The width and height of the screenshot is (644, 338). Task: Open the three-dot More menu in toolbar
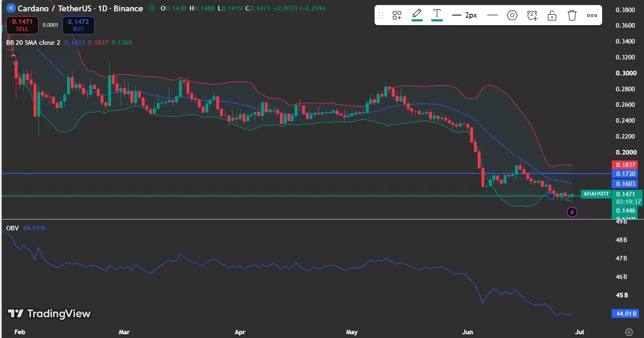click(x=592, y=15)
